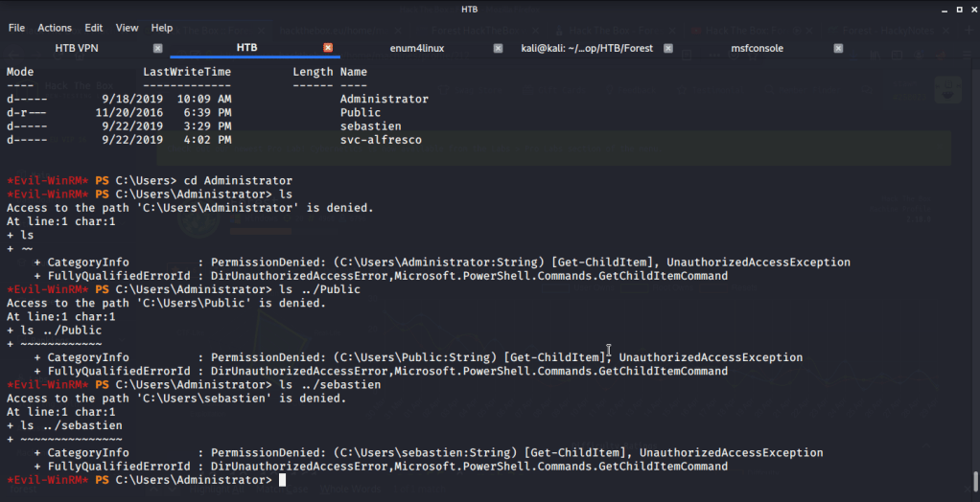The height and width of the screenshot is (502, 980).
Task: Click svc-alfresco in the directory listing
Action: [381, 140]
